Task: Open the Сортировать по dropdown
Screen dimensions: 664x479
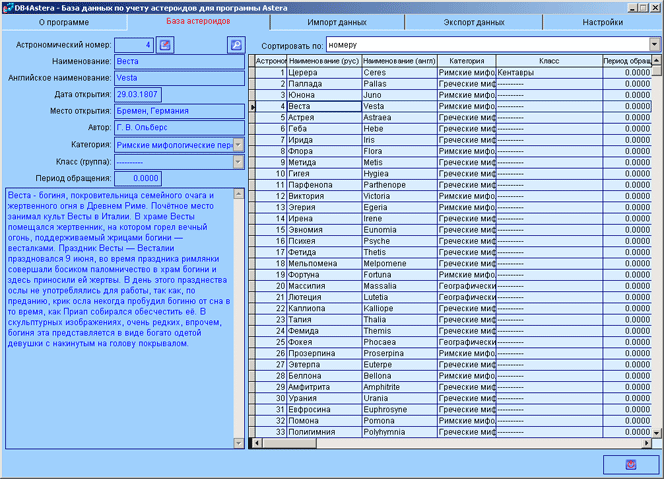Action: coord(654,45)
